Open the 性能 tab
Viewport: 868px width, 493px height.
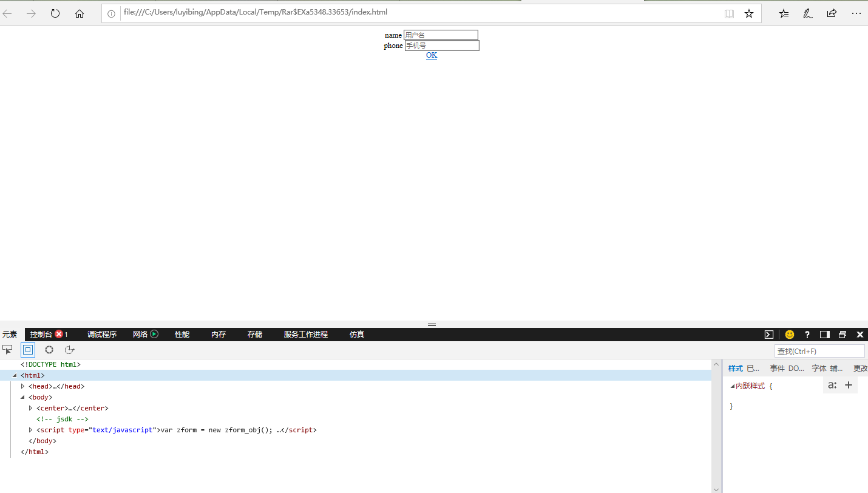tap(182, 335)
